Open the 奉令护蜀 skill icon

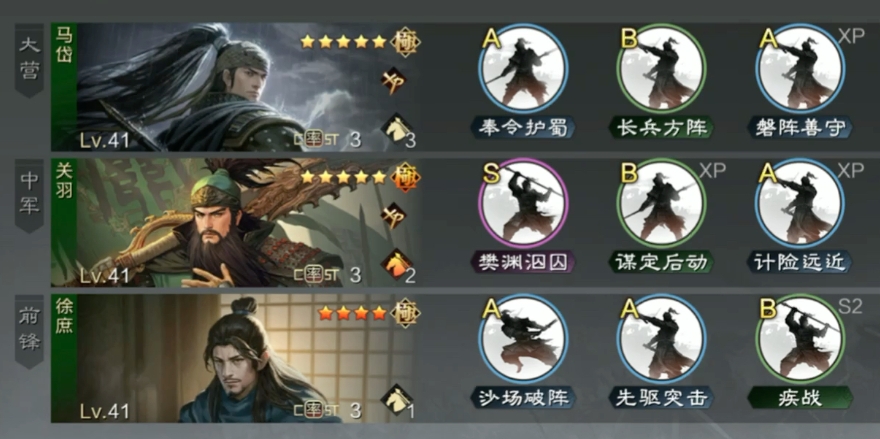[523, 68]
